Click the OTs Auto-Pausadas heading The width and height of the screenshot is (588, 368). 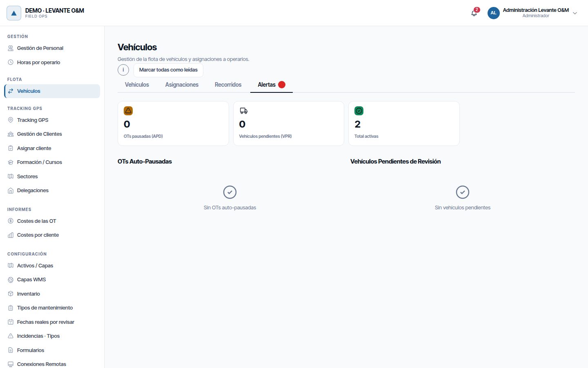point(145,162)
